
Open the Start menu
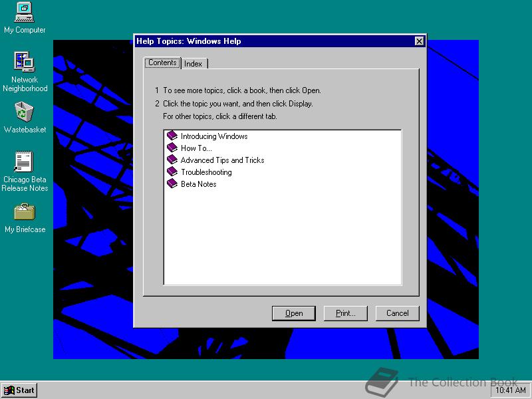19,390
